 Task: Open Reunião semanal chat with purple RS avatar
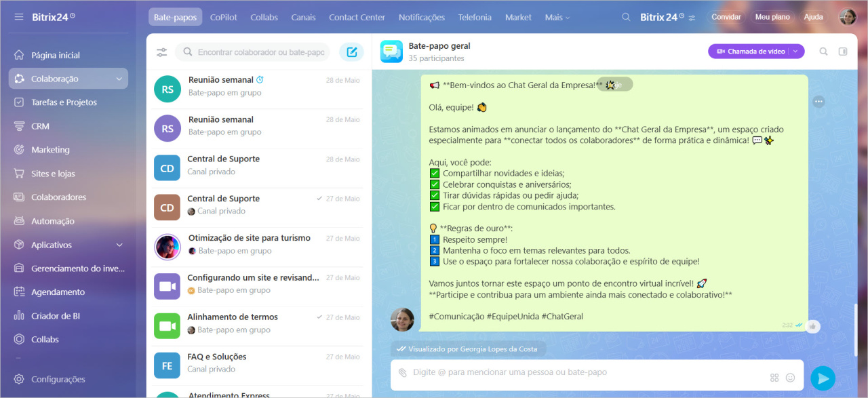(259, 128)
